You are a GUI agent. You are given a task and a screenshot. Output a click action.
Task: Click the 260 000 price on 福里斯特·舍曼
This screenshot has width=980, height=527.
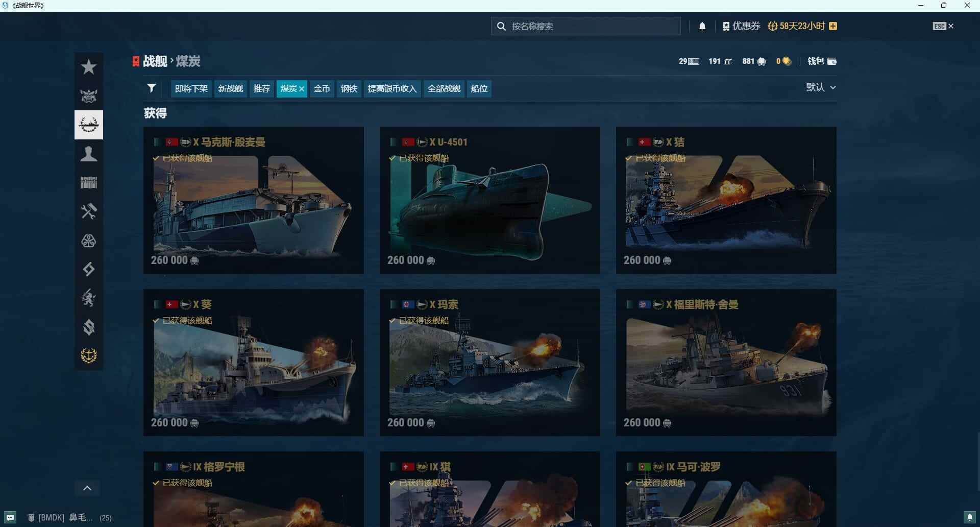(647, 423)
